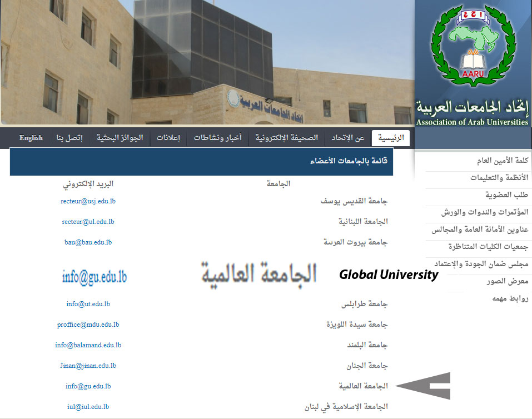Click the building header banner photo
The width and height of the screenshot is (532, 419).
[x=207, y=62]
